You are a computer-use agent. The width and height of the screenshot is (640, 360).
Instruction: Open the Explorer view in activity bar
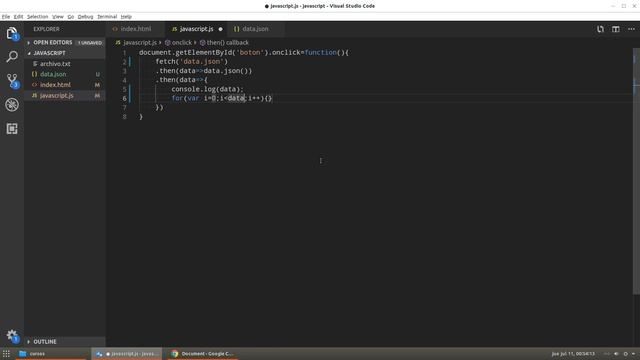[x=12, y=33]
